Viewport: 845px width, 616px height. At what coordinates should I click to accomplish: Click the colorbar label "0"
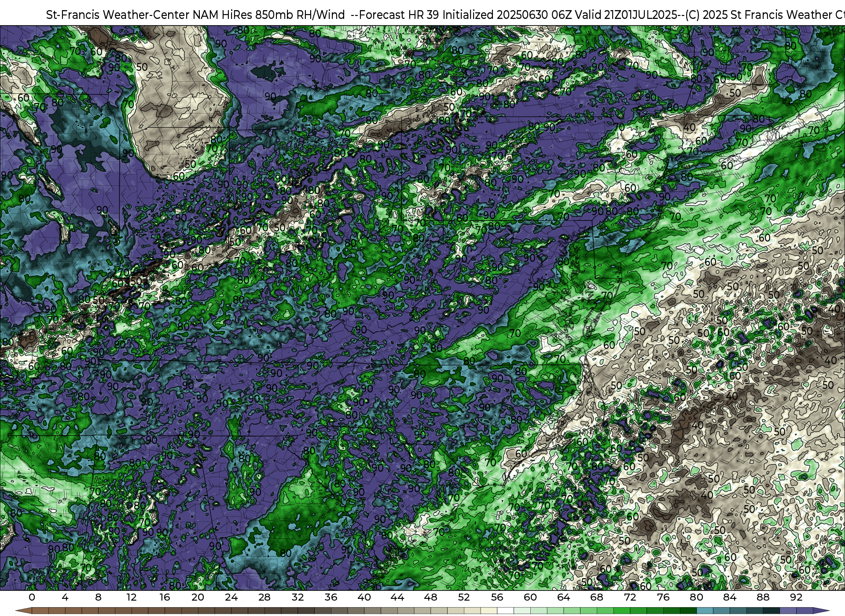point(32,598)
